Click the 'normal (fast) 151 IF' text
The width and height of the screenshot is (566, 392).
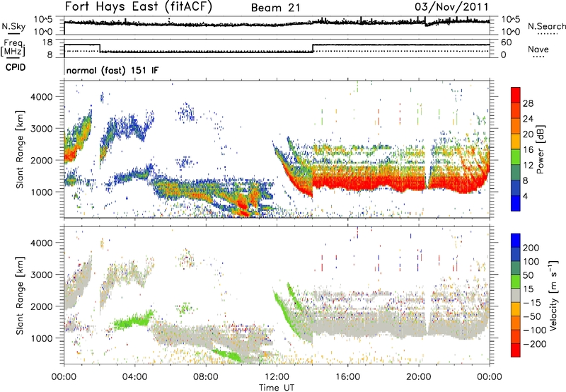click(112, 70)
